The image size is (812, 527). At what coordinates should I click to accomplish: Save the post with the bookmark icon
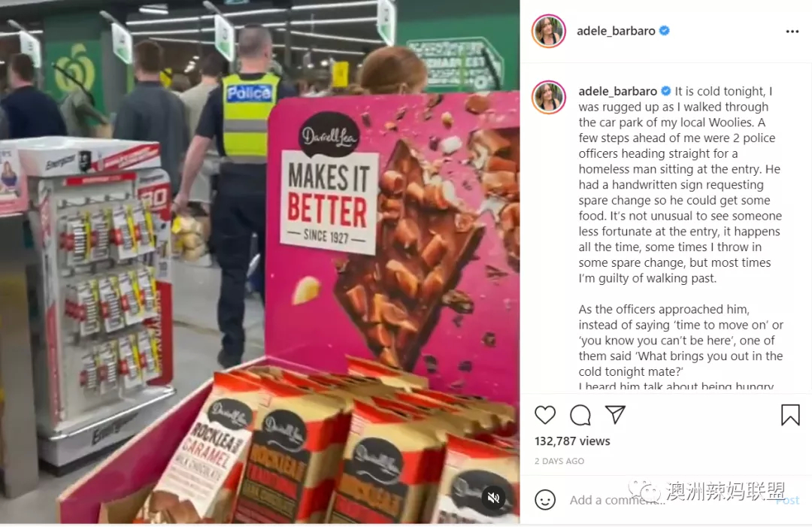click(790, 415)
